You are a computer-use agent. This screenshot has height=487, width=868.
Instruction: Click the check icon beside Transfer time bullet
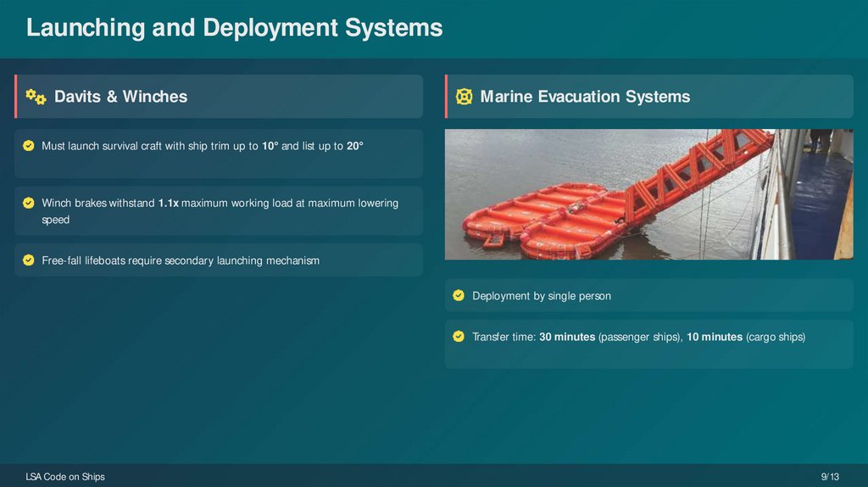459,336
